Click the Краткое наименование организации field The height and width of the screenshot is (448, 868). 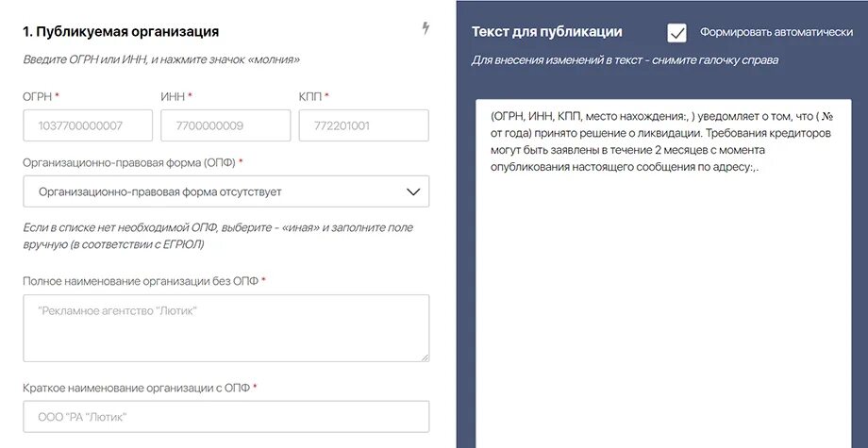tap(225, 417)
